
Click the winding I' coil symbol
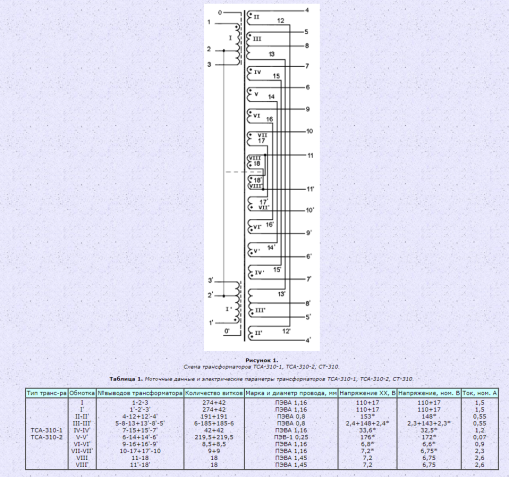coord(238,302)
